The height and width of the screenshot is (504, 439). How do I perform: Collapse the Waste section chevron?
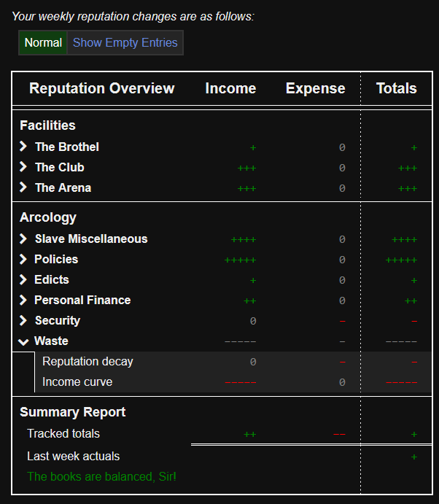23,341
